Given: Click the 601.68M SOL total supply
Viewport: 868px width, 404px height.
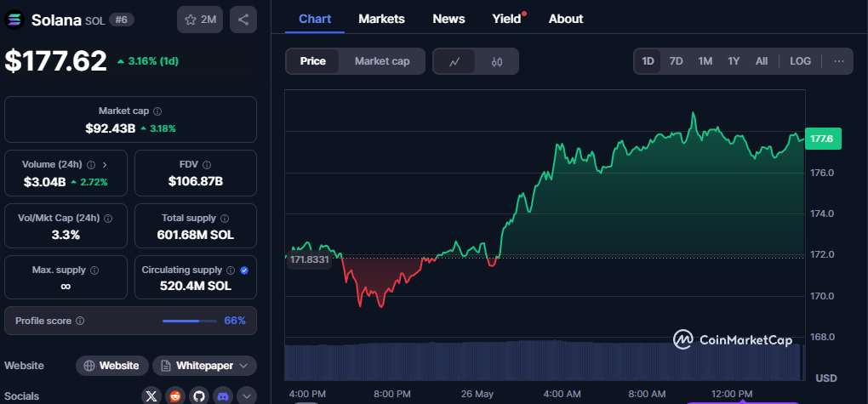Looking at the screenshot, I should tap(196, 236).
